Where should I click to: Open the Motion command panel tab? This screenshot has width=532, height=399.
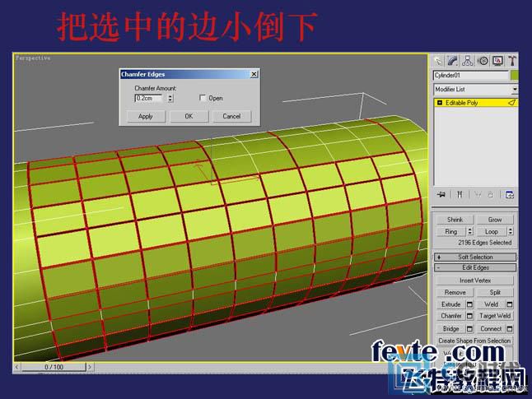pyautogui.click(x=483, y=61)
